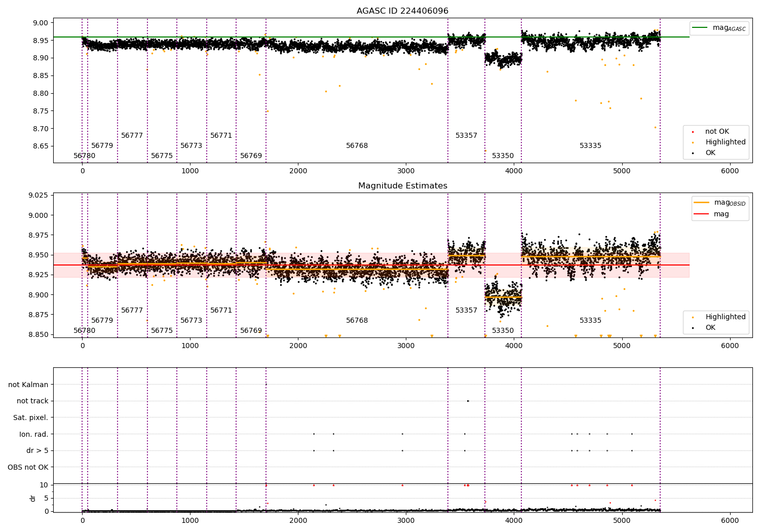This screenshot has height=532, width=760.
Task: Click the 10 tick on the dr axis
Action: pyautogui.click(x=44, y=485)
